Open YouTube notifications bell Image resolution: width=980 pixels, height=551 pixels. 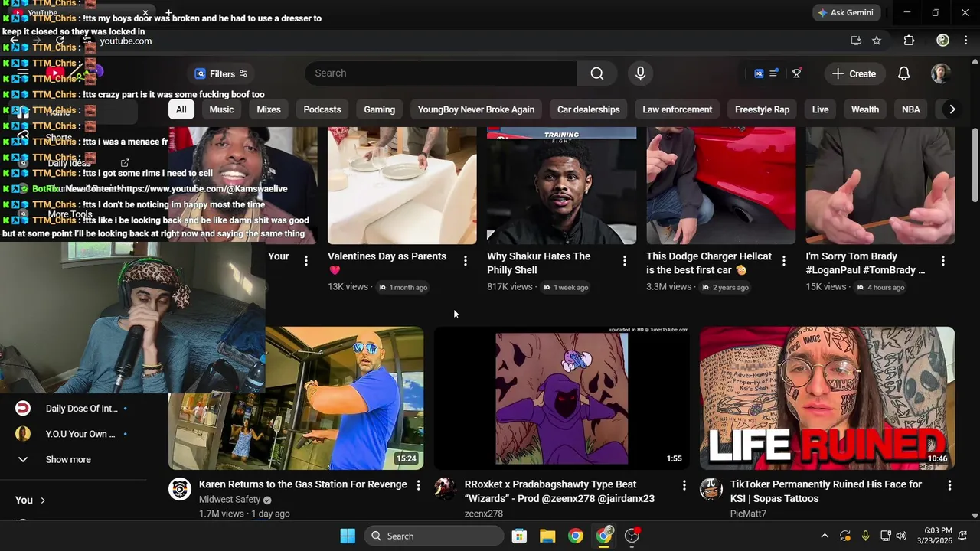(x=903, y=73)
